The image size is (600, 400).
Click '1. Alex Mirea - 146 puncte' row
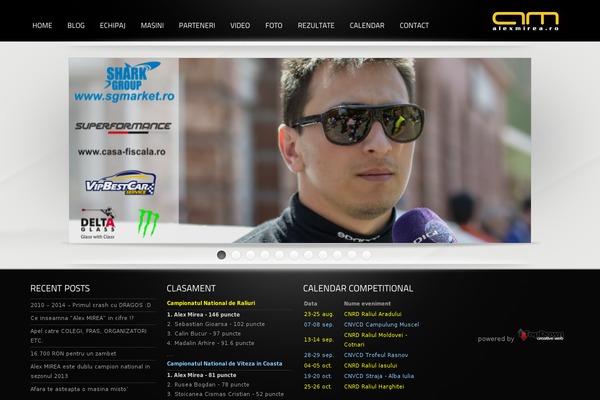[203, 315]
